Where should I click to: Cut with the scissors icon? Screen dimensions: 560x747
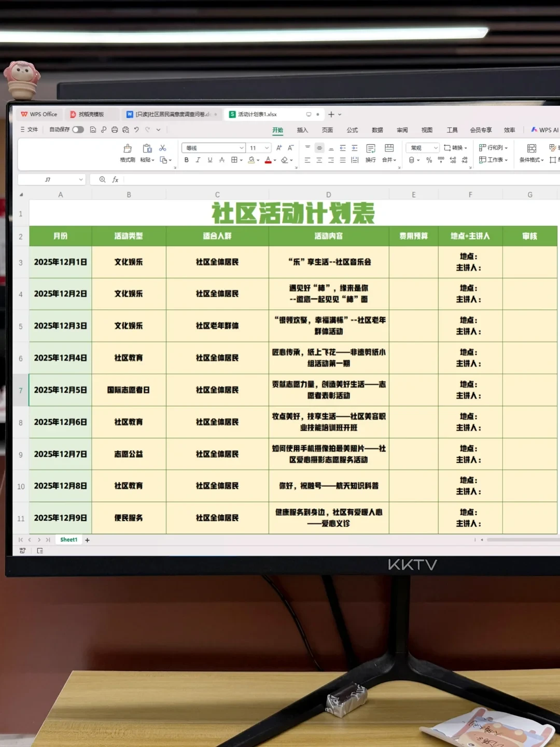[163, 148]
